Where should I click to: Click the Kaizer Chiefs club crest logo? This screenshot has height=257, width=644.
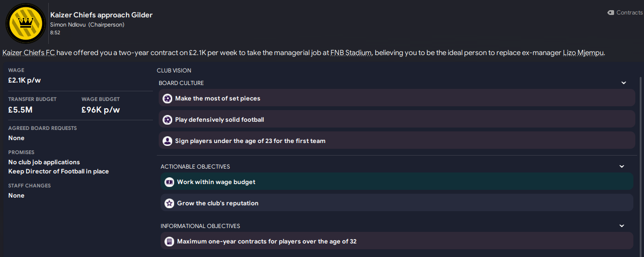25,22
